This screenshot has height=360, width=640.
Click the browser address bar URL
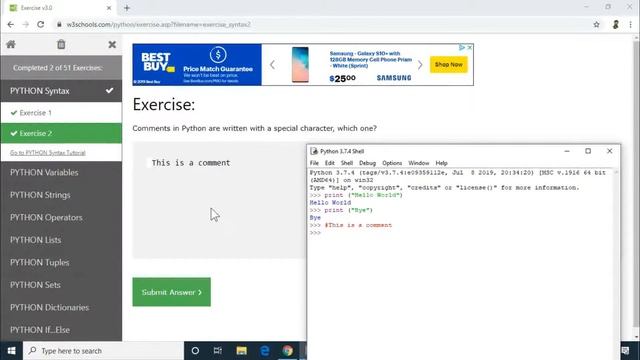coord(159,24)
